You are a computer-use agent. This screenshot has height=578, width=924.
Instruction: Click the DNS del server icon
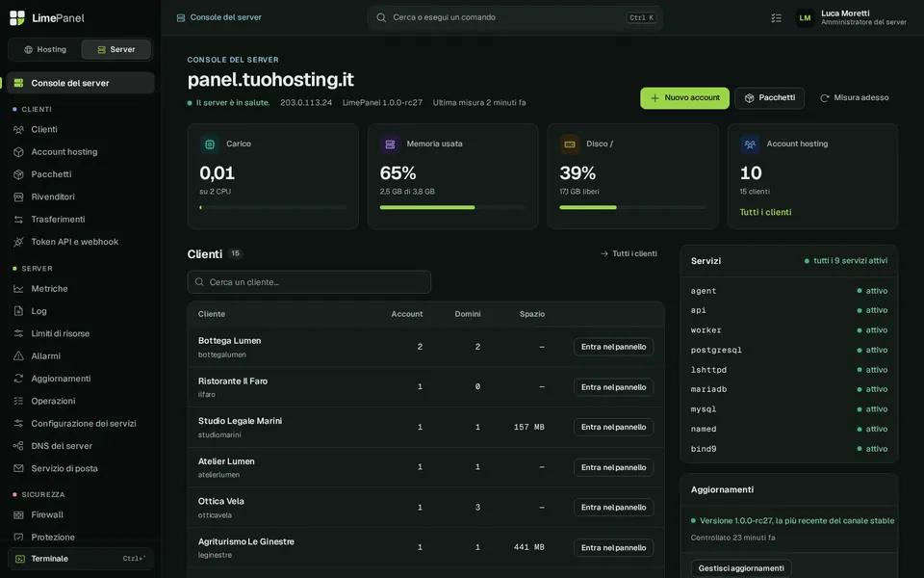click(18, 446)
